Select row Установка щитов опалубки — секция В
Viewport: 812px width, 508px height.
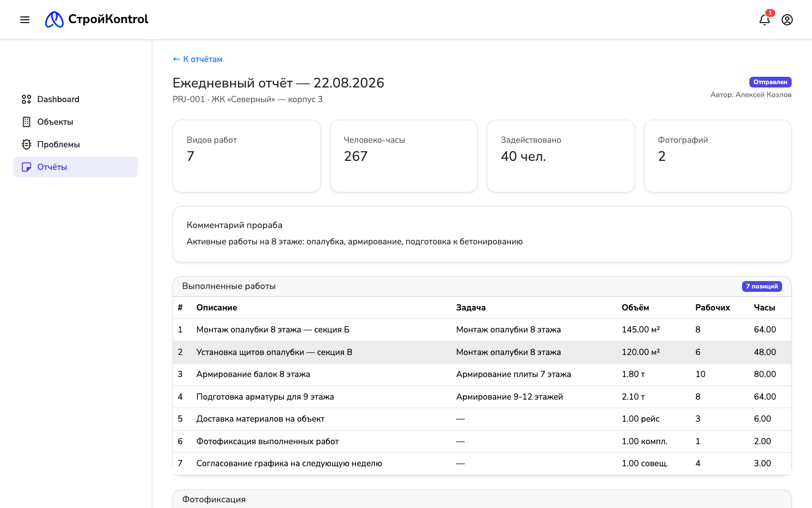tap(482, 352)
